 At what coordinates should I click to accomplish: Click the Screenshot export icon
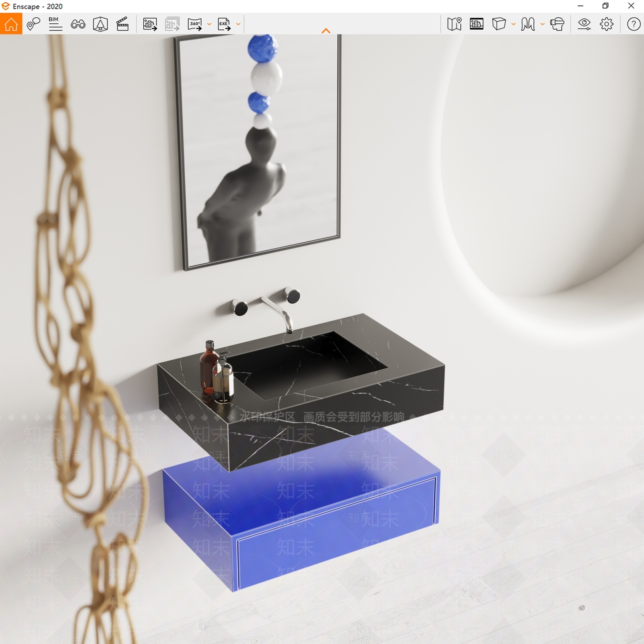click(x=150, y=24)
